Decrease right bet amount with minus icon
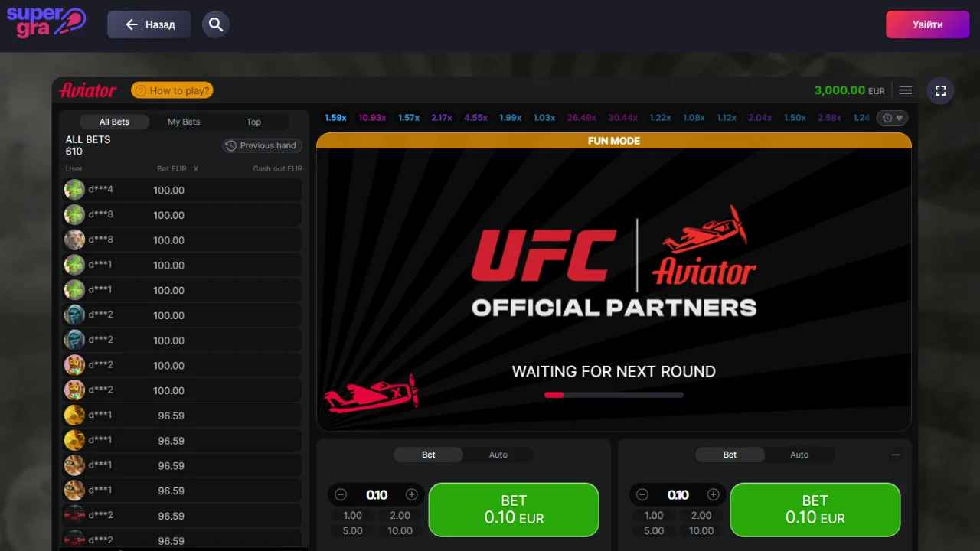Screen dimensions: 980x551 pos(643,495)
